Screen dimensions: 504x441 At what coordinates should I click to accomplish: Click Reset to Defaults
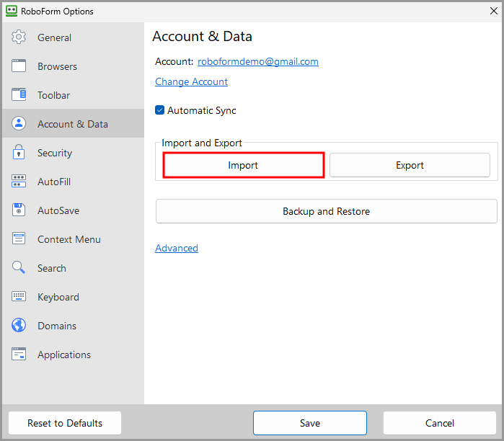(65, 423)
